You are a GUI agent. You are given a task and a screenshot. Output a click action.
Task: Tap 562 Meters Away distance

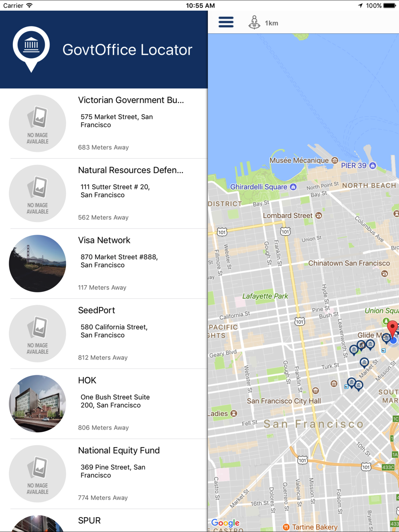[103, 218]
